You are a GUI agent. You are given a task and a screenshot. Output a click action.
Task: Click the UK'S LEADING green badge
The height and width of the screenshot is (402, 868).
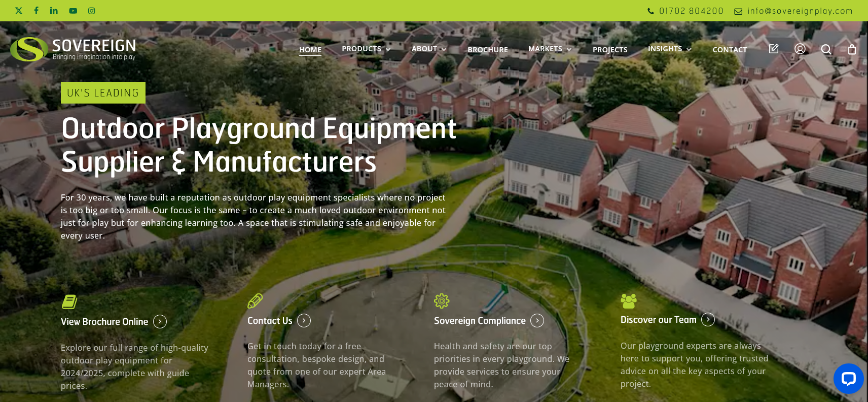point(103,93)
